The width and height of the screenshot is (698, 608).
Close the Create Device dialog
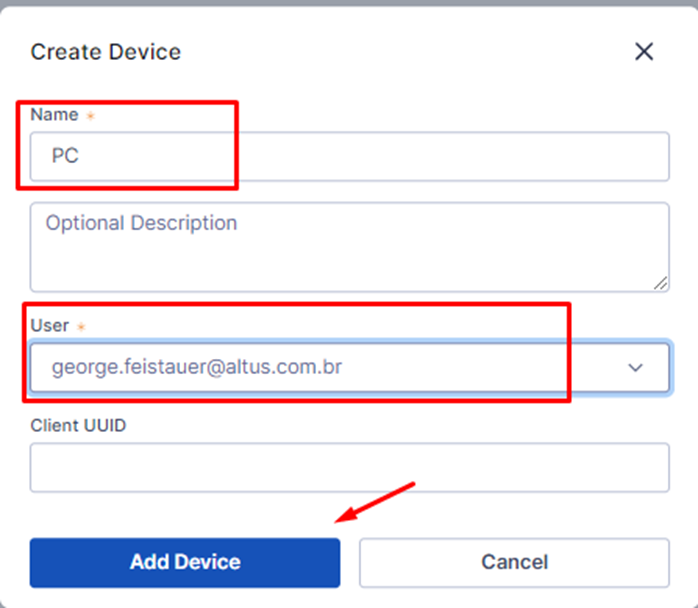coord(644,52)
